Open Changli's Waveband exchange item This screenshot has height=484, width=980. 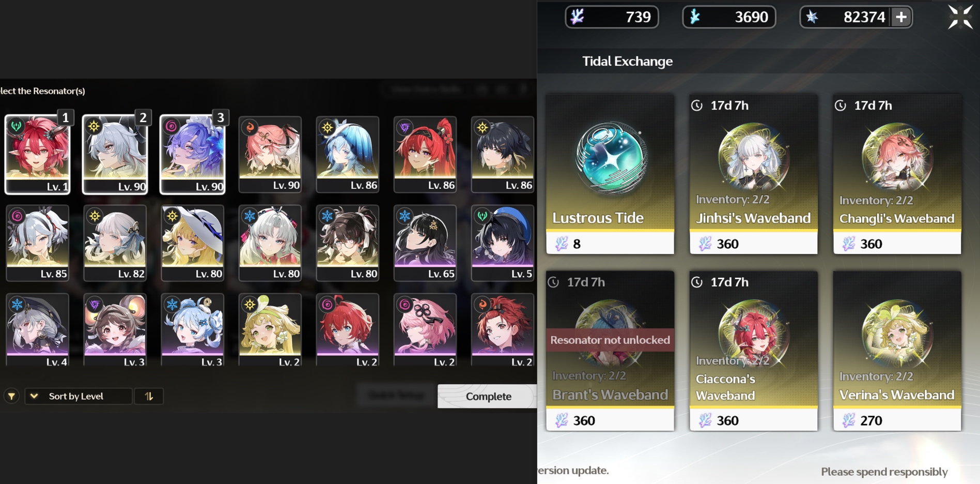[x=897, y=174]
